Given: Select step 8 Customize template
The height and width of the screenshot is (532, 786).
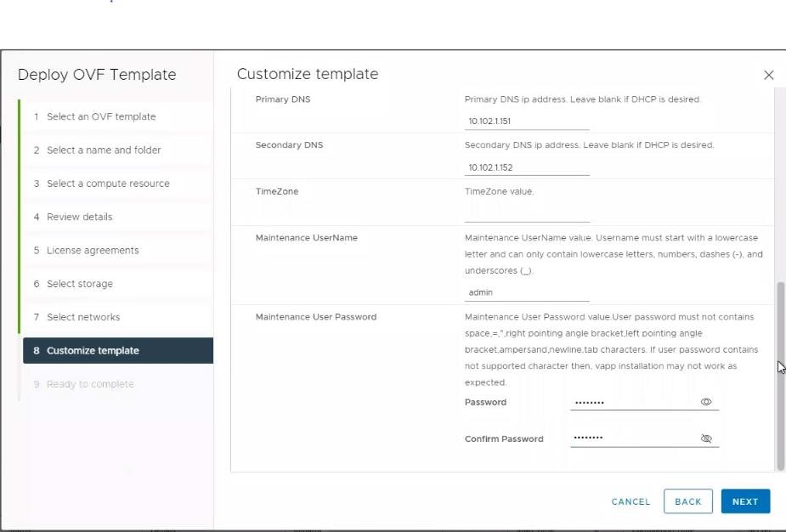Looking at the screenshot, I should click(x=118, y=350).
